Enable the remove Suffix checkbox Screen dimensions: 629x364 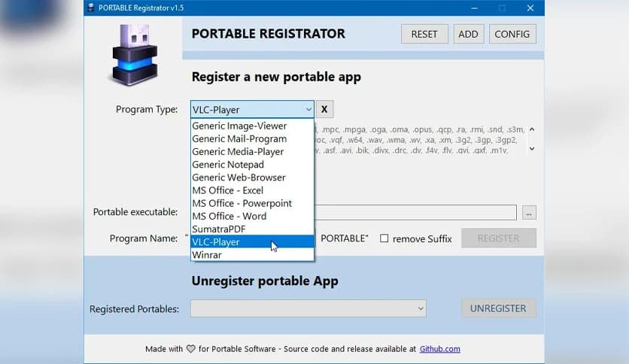coord(384,238)
